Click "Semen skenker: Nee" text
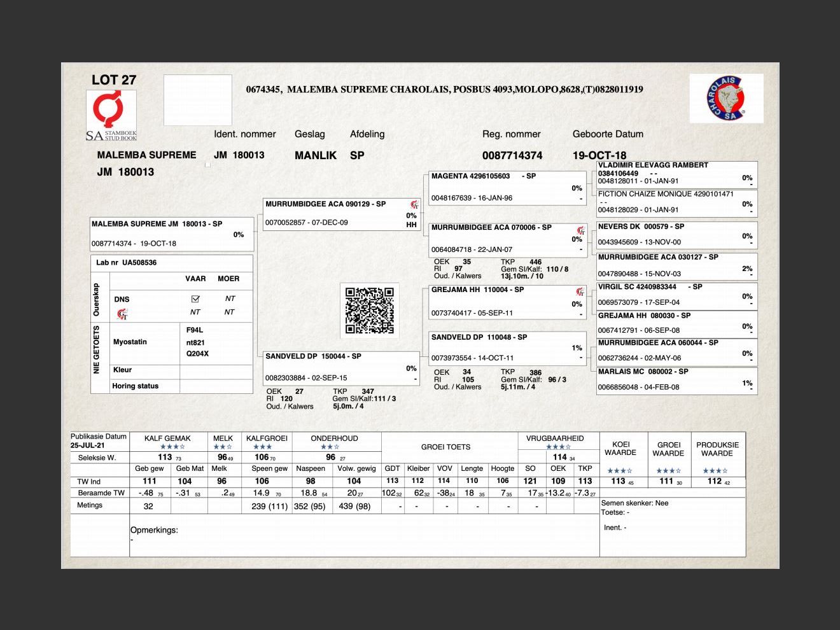The image size is (840, 630). [x=634, y=503]
